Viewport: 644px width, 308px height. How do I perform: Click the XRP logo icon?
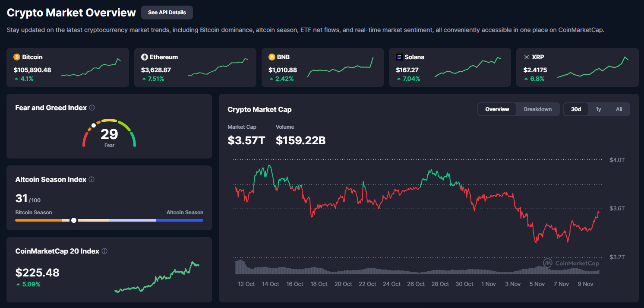pyautogui.click(x=526, y=57)
